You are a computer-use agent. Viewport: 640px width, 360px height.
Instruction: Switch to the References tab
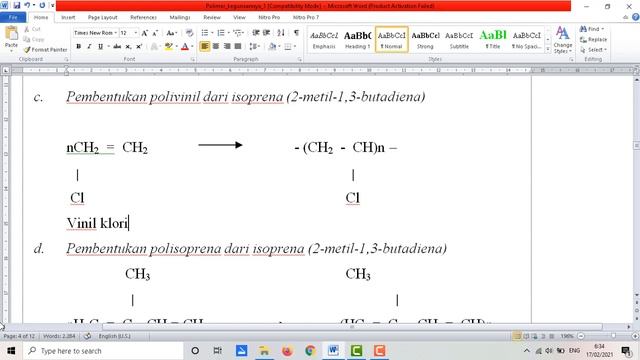tap(143, 17)
